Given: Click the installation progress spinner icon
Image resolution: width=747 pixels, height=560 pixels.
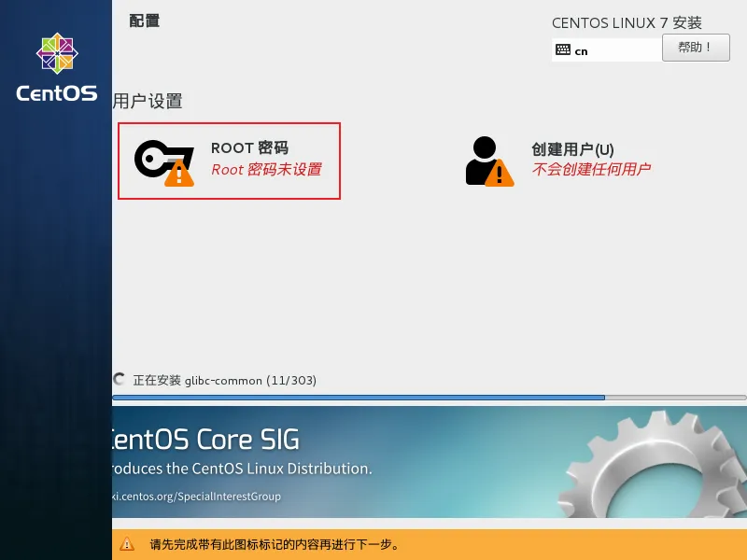Looking at the screenshot, I should 120,380.
